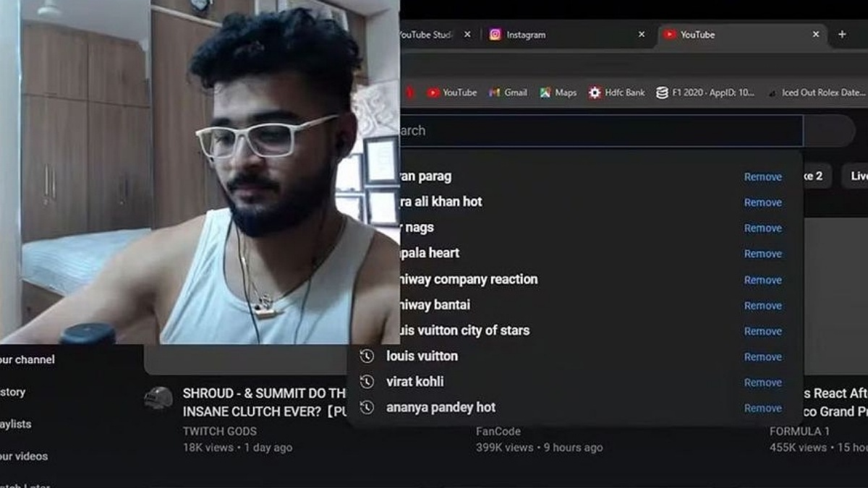Image resolution: width=868 pixels, height=488 pixels.
Task: Open the Hdfc Bank bookmark
Action: (x=616, y=93)
